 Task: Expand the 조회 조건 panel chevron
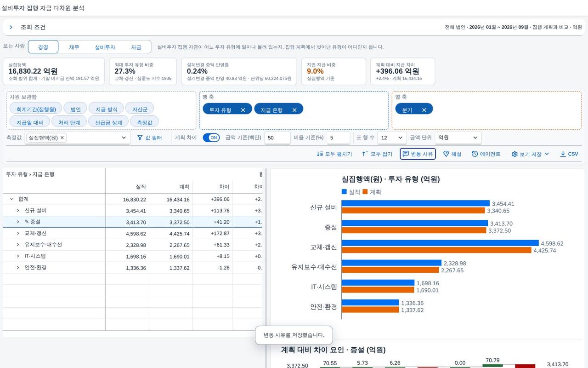[x=11, y=27]
